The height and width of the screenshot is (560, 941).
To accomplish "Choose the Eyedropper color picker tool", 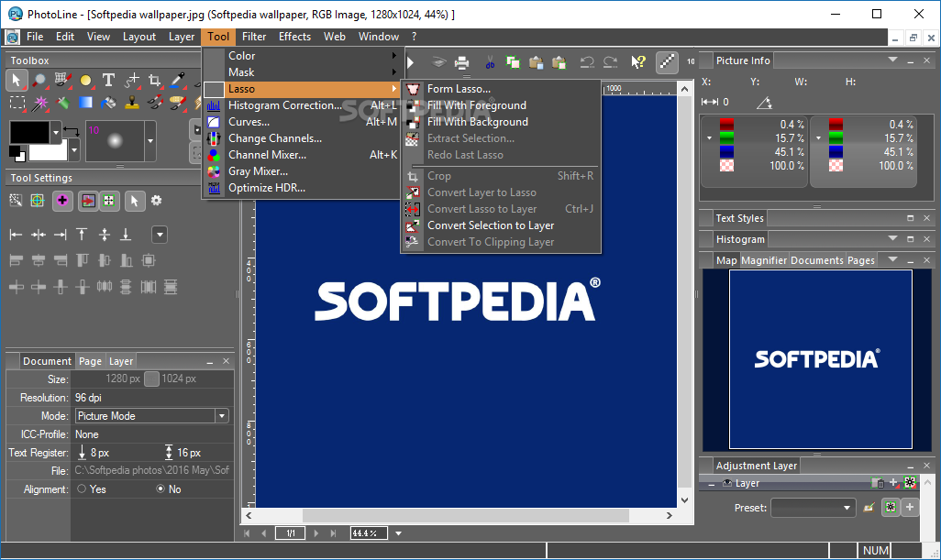I will [x=178, y=81].
